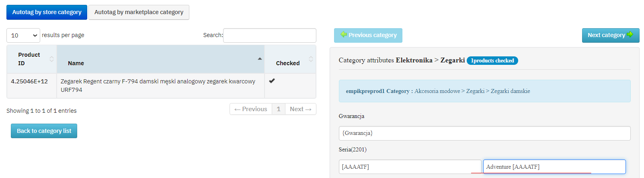This screenshot has width=644, height=178.
Task: Click the Checked column sort arrows
Action: [x=311, y=59]
